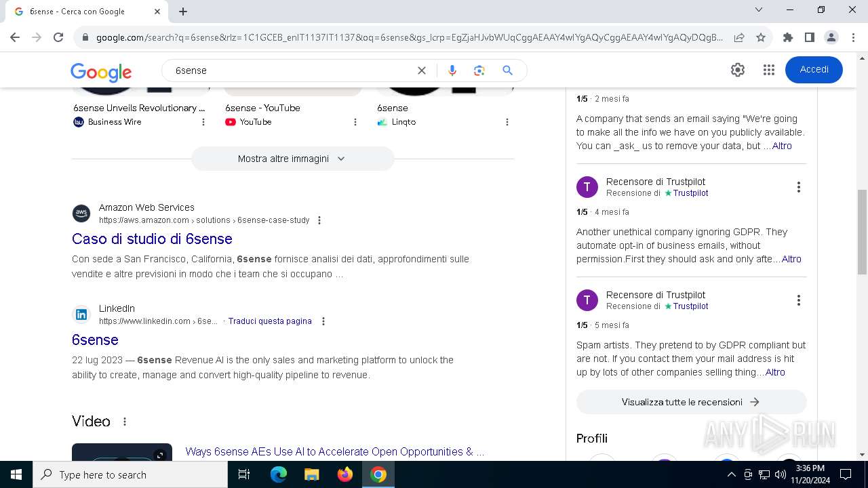Click the blue search magnifier icon
This screenshot has height=488, width=868.
pos(507,70)
